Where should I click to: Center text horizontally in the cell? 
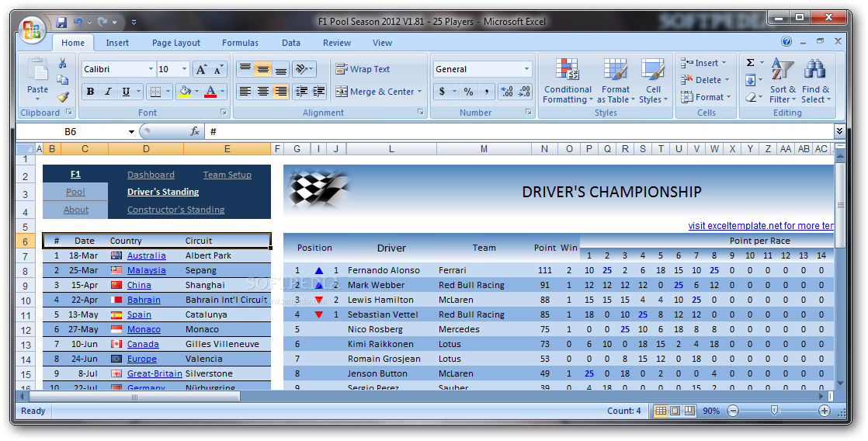[263, 92]
